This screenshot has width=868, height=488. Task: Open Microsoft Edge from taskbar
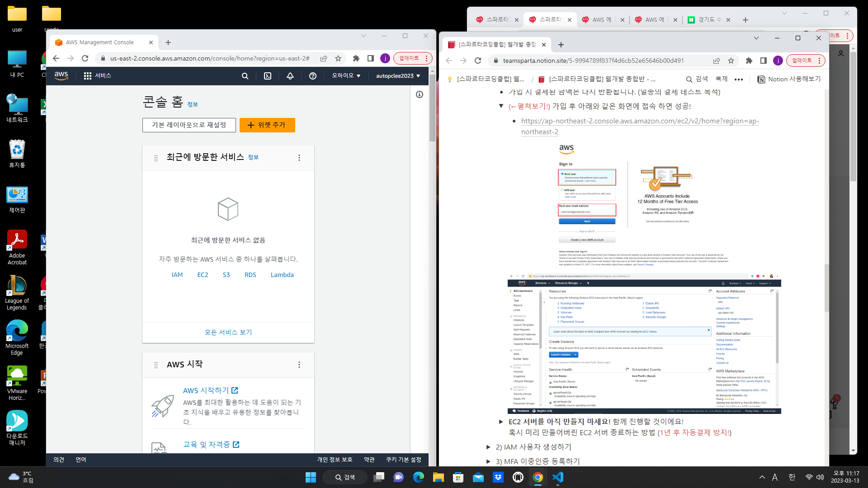[419, 477]
